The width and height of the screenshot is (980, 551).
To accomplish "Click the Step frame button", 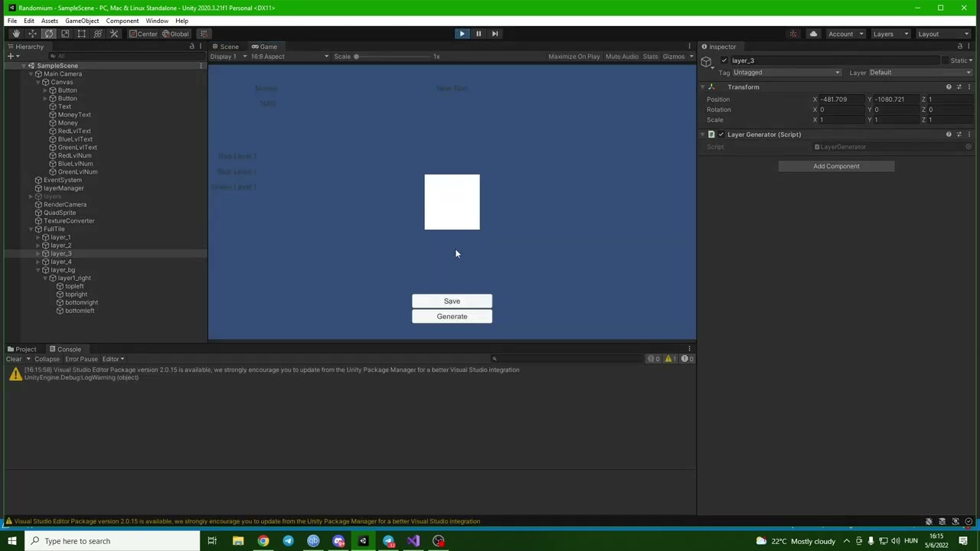I will [495, 34].
